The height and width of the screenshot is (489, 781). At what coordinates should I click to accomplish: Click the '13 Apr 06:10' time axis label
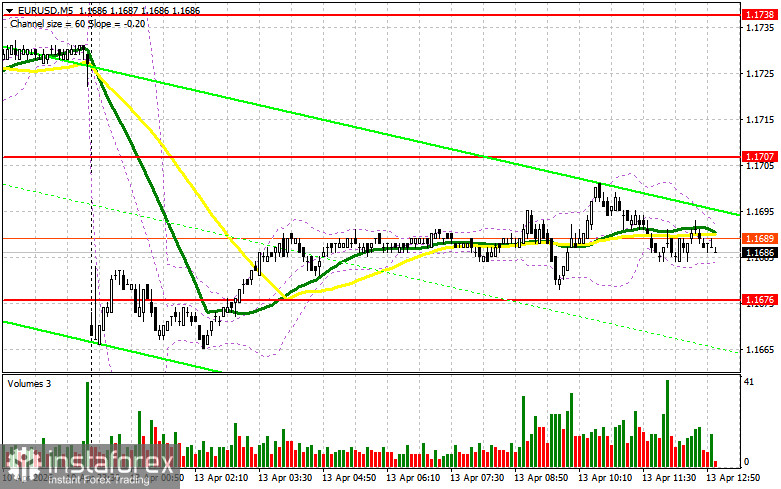pyautogui.click(x=413, y=478)
